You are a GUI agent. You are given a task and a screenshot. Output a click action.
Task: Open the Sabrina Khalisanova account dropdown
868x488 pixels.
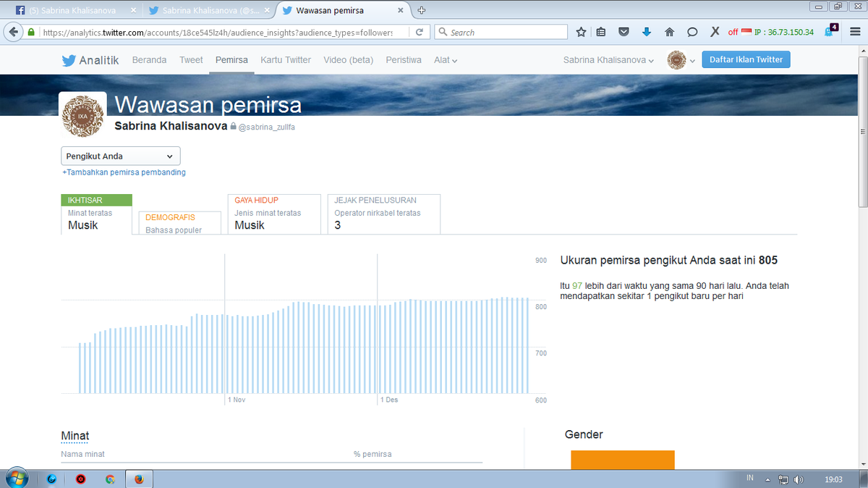click(608, 60)
